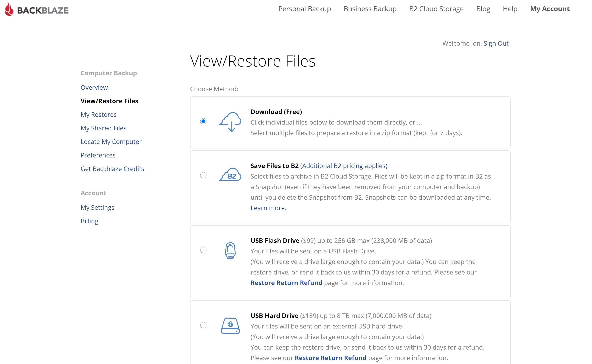Click the Download (Free) heading text

pos(276,112)
